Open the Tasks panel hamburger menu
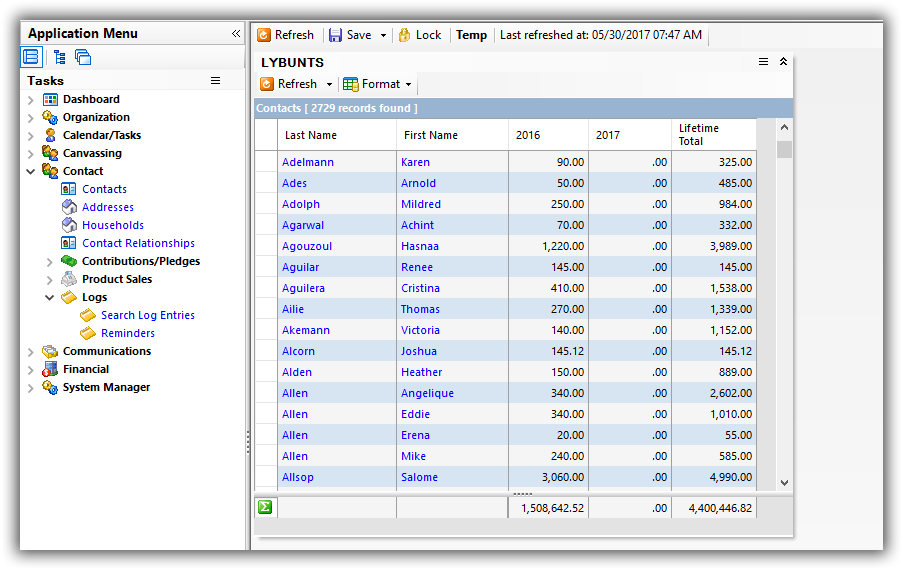The width and height of the screenshot is (903, 570). [215, 80]
